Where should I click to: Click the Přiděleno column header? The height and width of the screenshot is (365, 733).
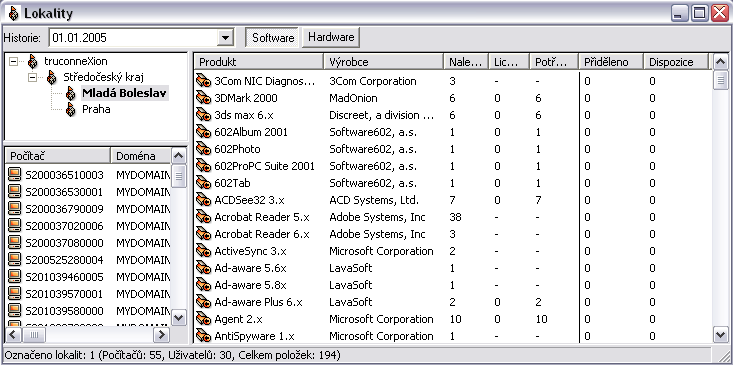tap(611, 62)
